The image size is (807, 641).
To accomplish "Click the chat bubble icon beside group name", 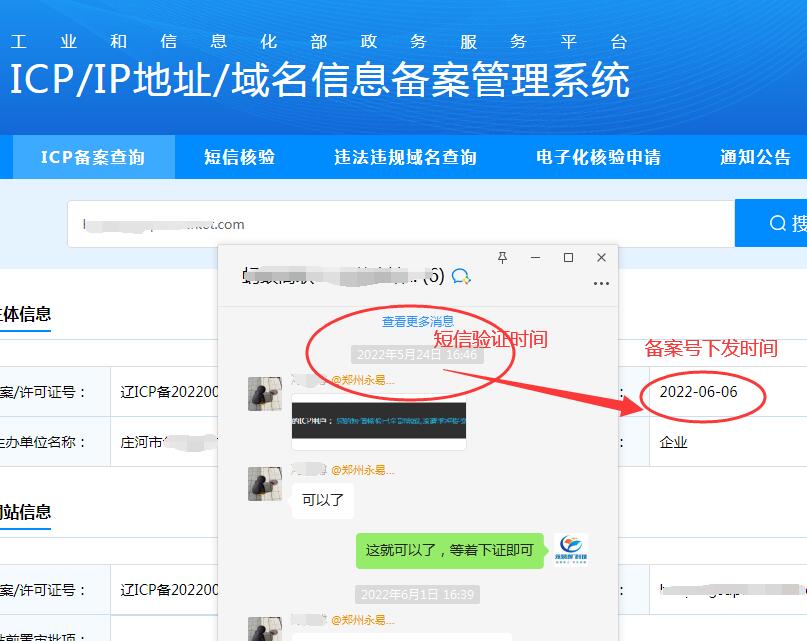I will (461, 276).
